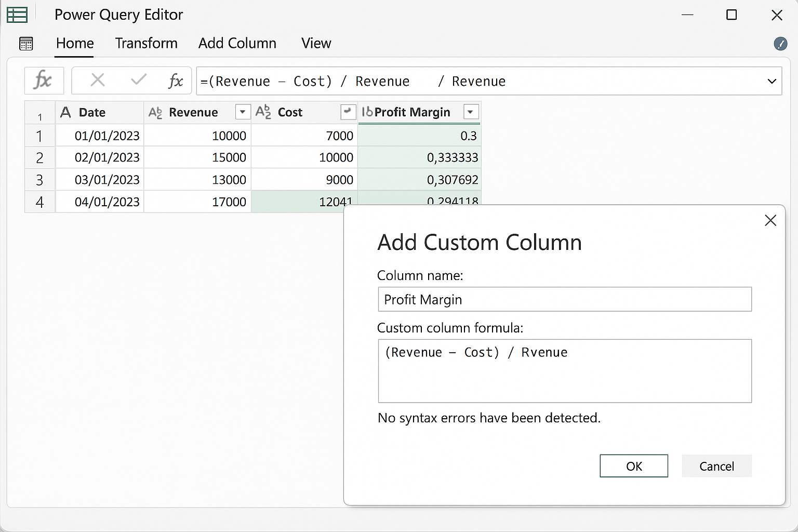Click the date cell 03/01/2023
Viewport: 798px width, 532px height.
coord(100,180)
